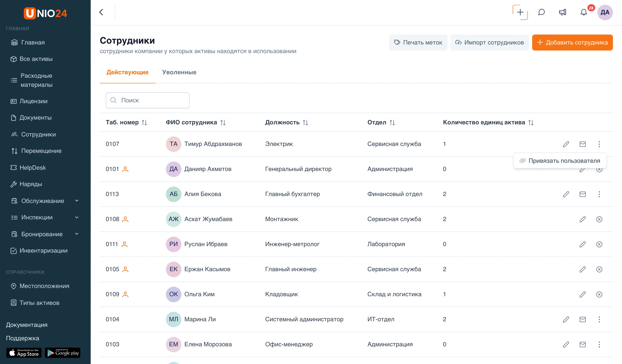This screenshot has height=364, width=622.
Task: Open Документация link in sidebar
Action: click(27, 325)
